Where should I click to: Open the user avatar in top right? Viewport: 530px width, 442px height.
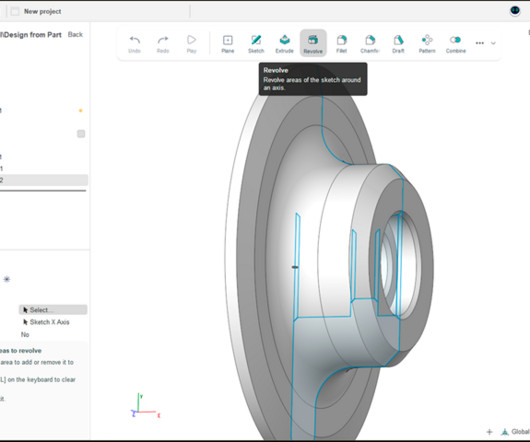click(x=515, y=11)
